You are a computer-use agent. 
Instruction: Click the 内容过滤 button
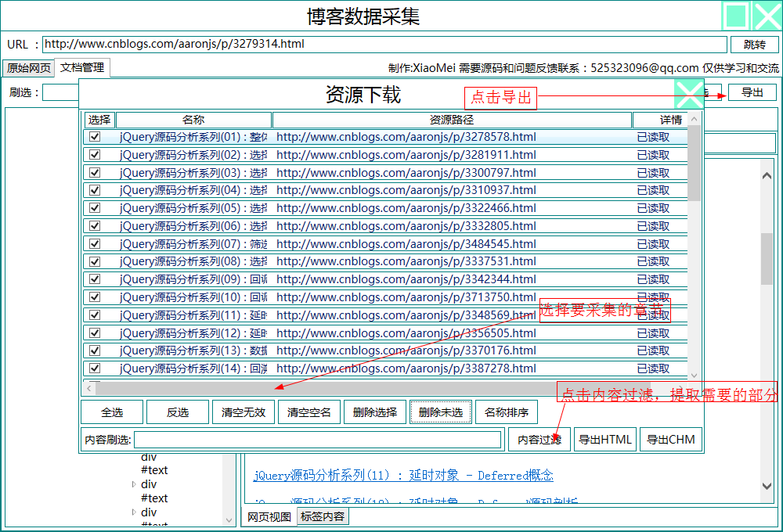(539, 440)
